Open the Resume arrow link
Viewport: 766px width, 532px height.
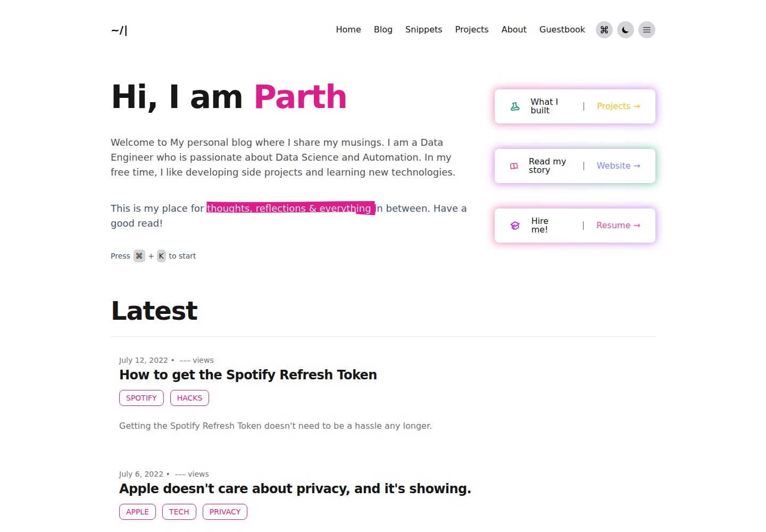pos(618,226)
